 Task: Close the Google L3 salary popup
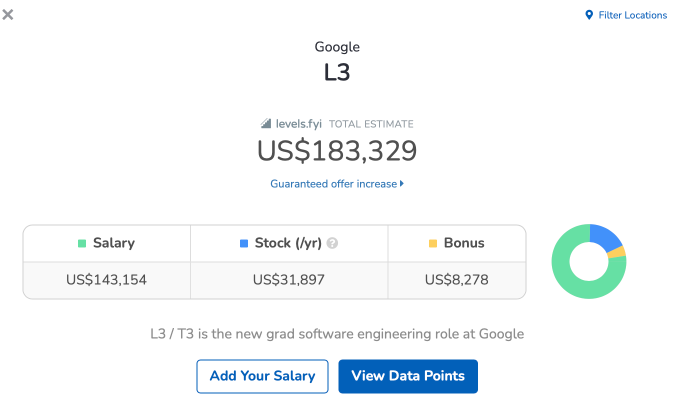[8, 15]
